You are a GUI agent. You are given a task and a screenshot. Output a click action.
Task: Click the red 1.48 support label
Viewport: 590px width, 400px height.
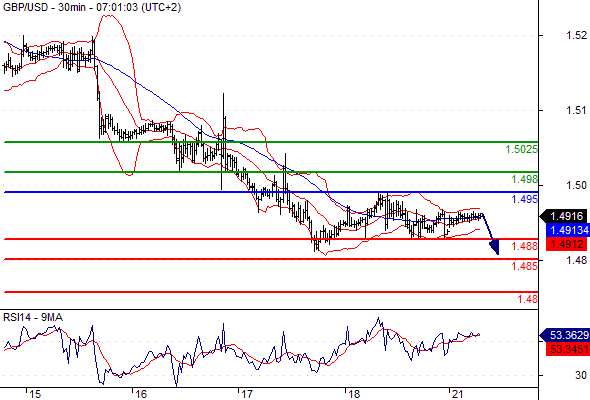tap(528, 299)
